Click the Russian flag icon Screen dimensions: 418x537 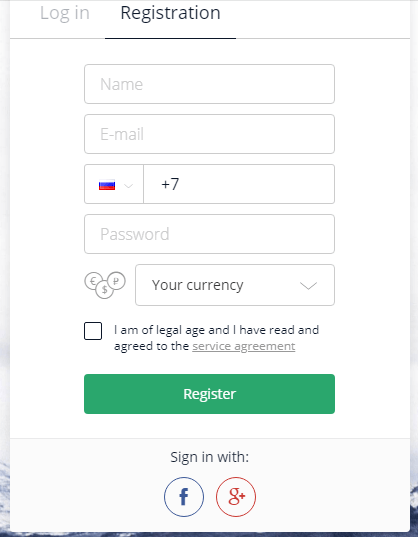[x=107, y=185]
